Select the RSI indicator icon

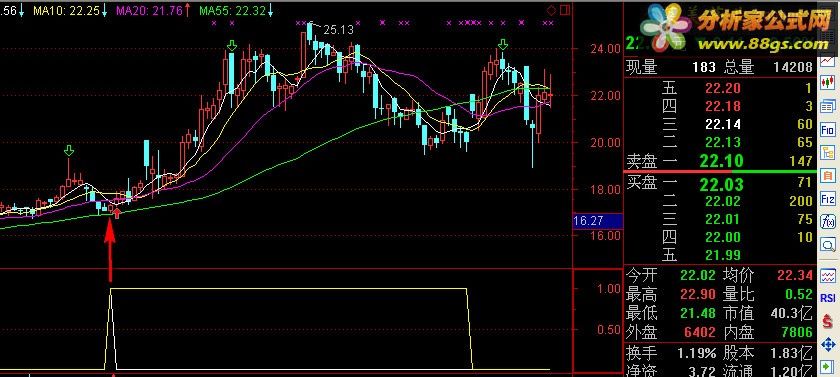(x=828, y=298)
